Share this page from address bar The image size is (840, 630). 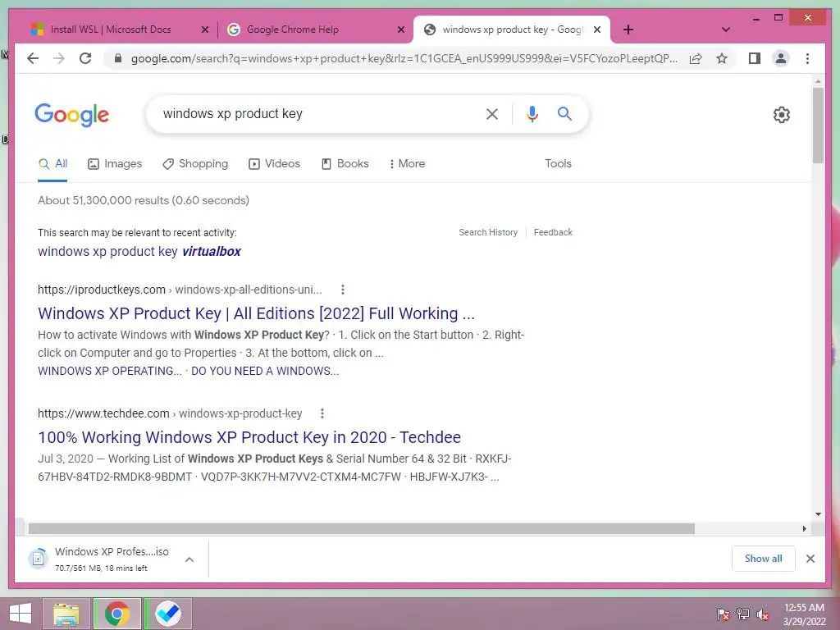point(696,58)
